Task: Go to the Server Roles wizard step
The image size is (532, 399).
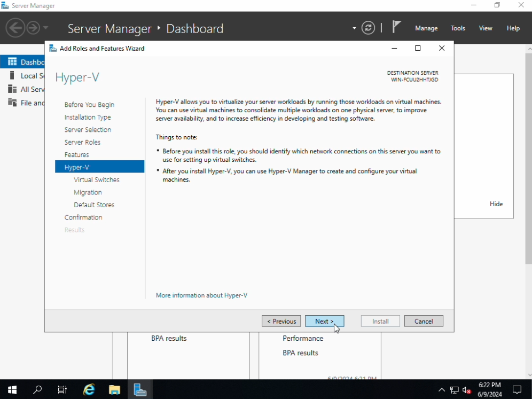Action: pyautogui.click(x=82, y=142)
